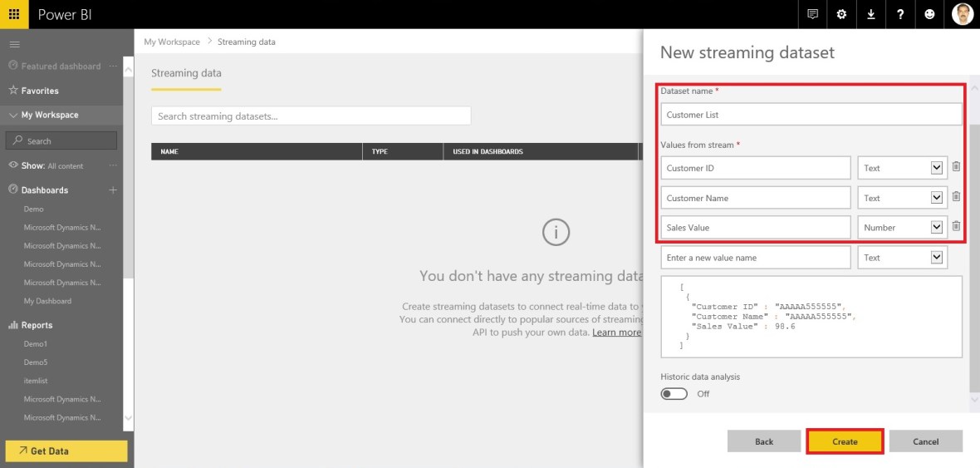Open the itemlist report
980x468 pixels.
(x=36, y=381)
